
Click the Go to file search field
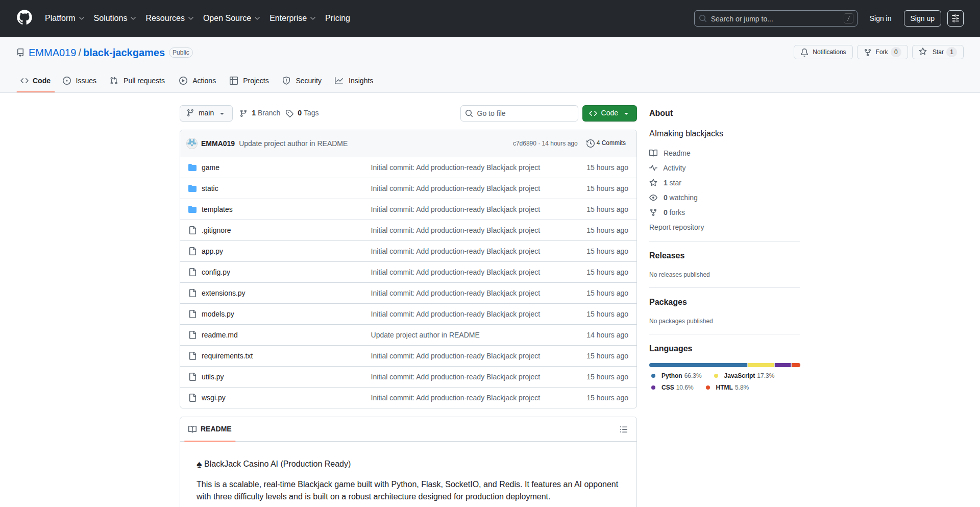point(519,113)
